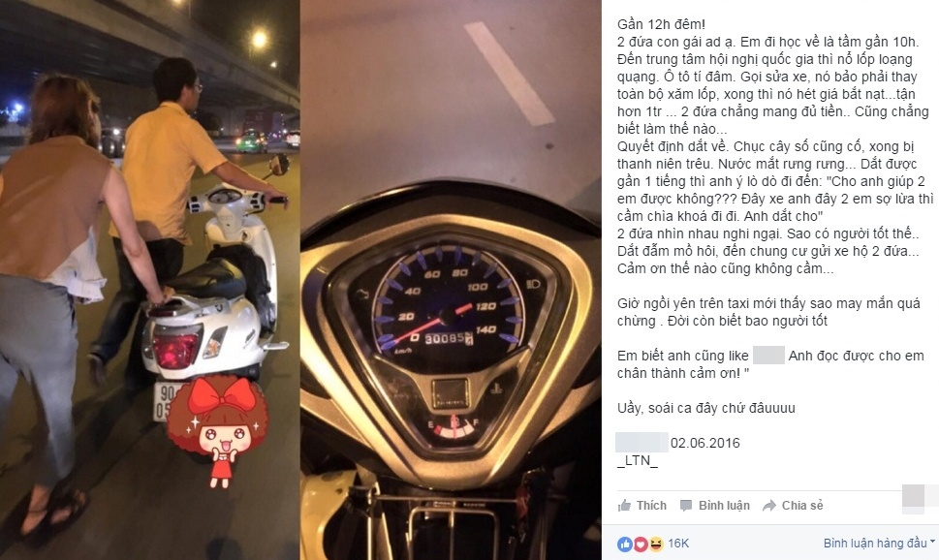This screenshot has height=560, width=939.
Task: Click the blurred name before 02.06.2016
Action: [x=642, y=443]
